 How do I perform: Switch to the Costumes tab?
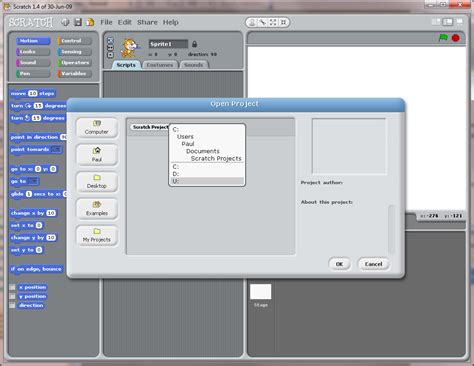(160, 65)
